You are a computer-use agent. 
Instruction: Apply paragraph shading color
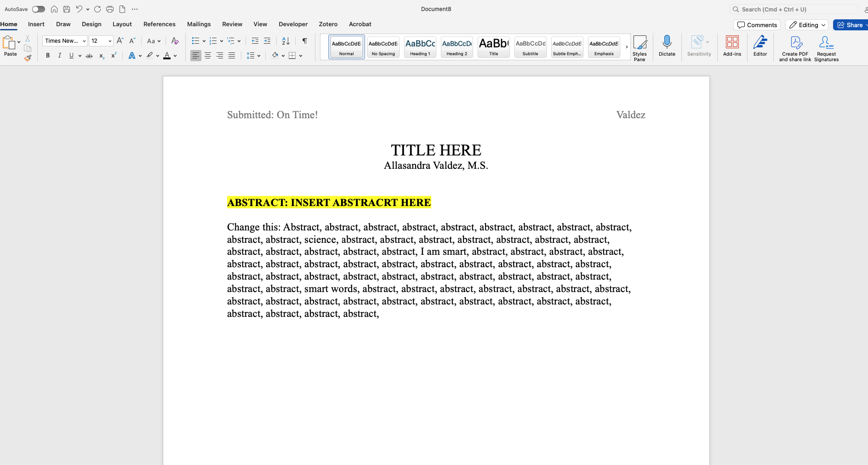point(275,56)
